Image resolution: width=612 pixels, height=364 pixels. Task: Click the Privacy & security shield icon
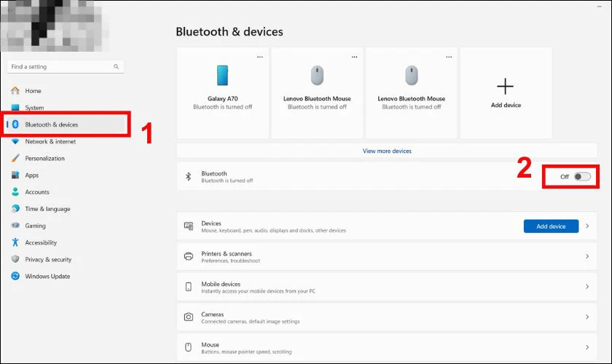pyautogui.click(x=15, y=259)
